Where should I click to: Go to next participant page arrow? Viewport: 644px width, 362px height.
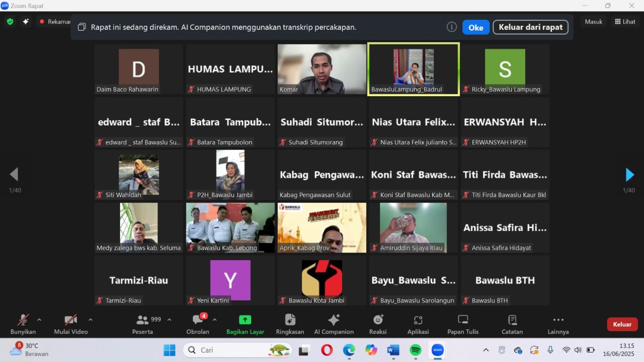click(629, 175)
